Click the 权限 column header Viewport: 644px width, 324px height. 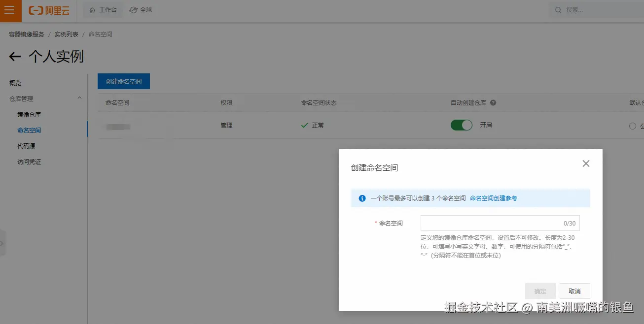tap(226, 103)
